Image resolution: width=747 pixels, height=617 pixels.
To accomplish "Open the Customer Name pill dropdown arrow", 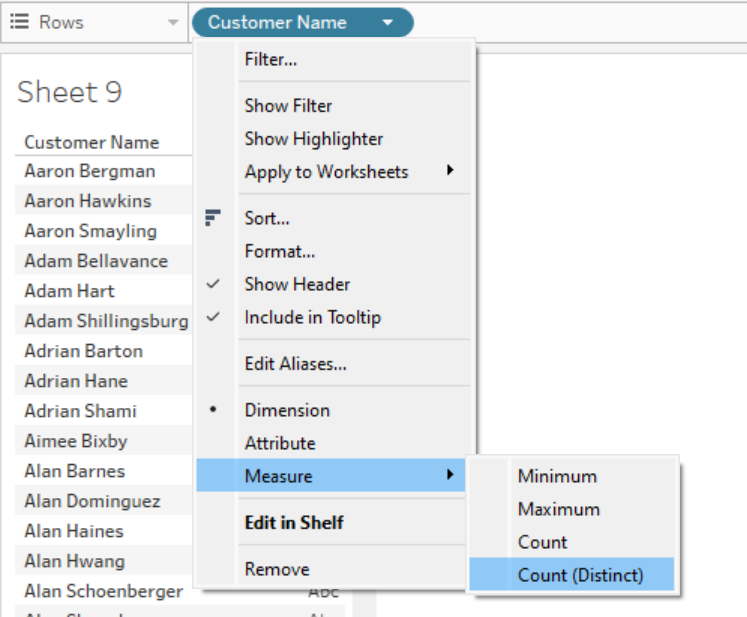I will [388, 22].
